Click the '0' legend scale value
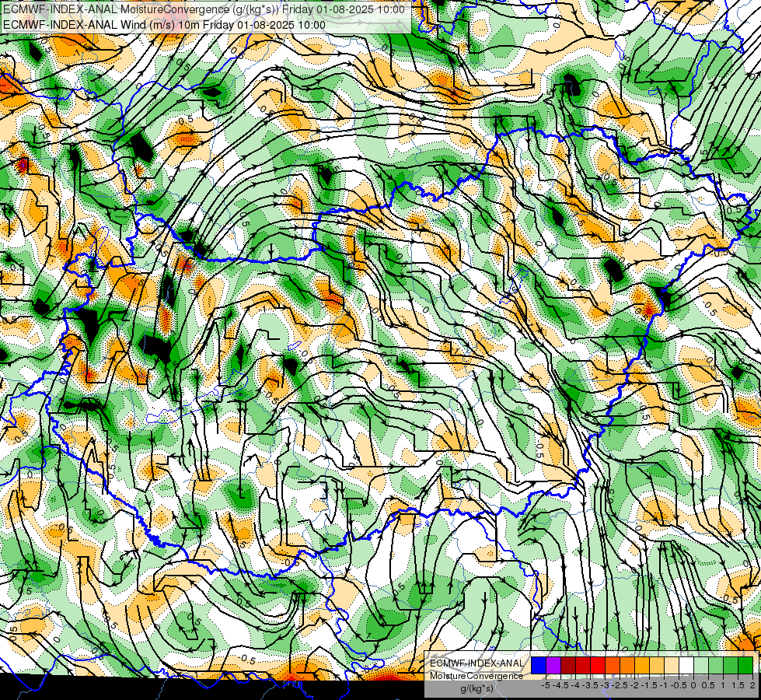Screen dimensions: 761x700 (693, 685)
